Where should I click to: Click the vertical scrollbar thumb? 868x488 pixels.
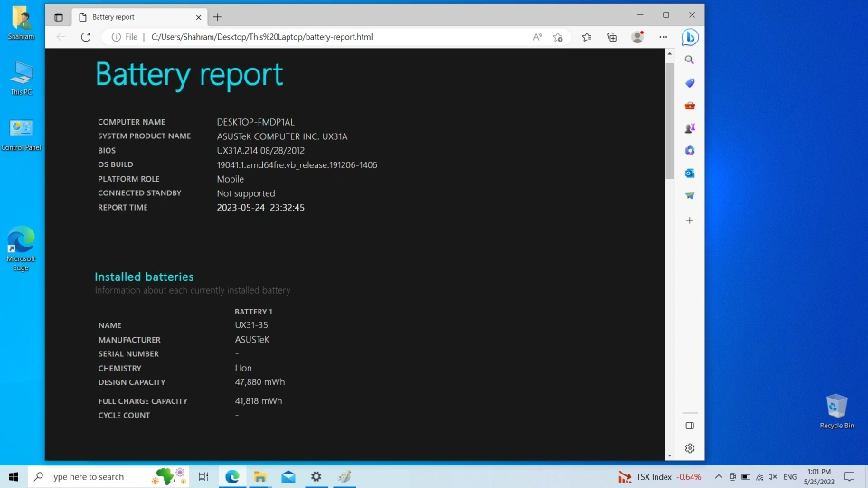click(670, 120)
